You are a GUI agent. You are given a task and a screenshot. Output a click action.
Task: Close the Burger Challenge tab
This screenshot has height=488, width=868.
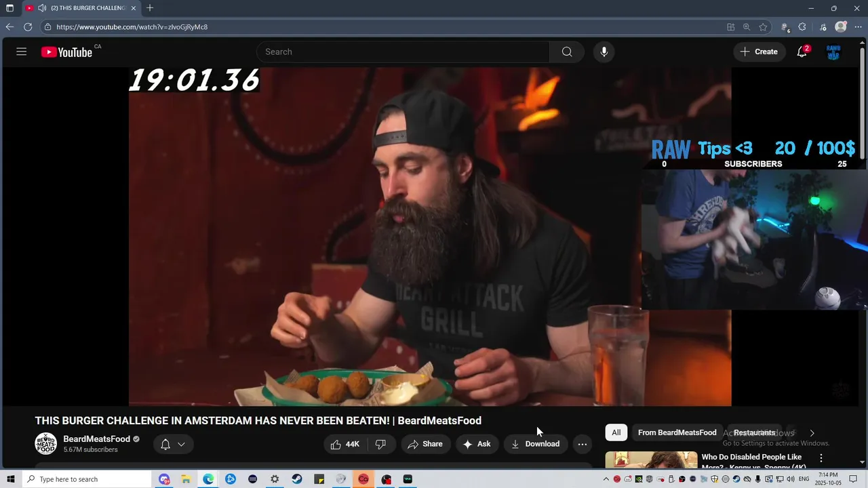point(134,8)
